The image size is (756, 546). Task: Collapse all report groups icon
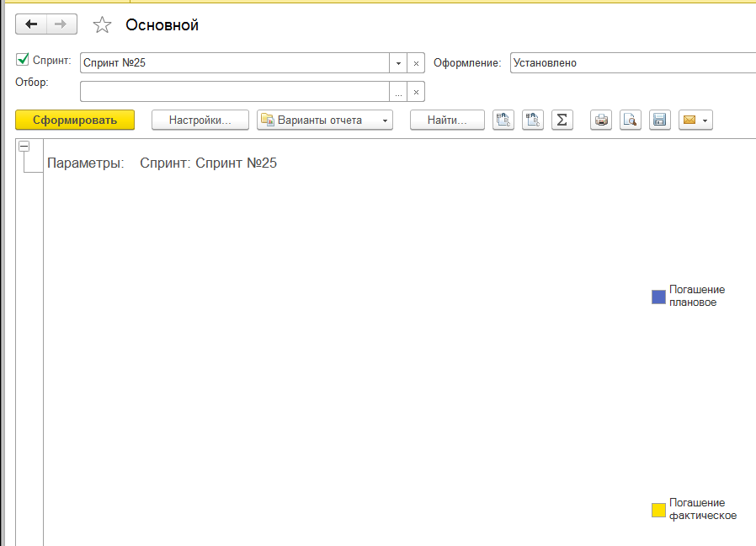[x=533, y=120]
